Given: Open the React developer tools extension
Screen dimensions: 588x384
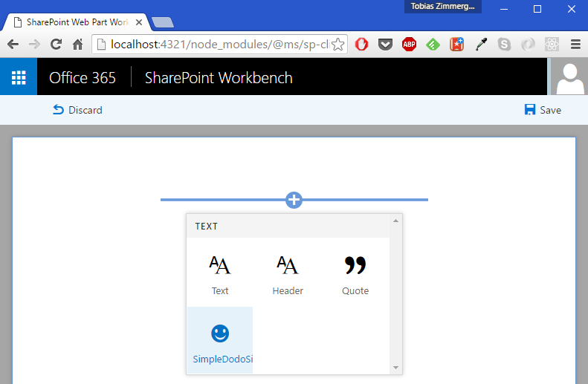Looking at the screenshot, I should pos(552,45).
